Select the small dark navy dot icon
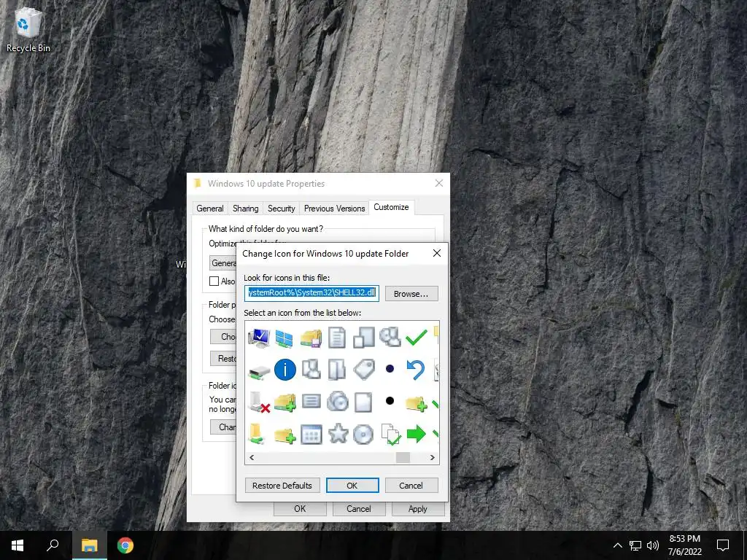The width and height of the screenshot is (747, 560). click(390, 368)
